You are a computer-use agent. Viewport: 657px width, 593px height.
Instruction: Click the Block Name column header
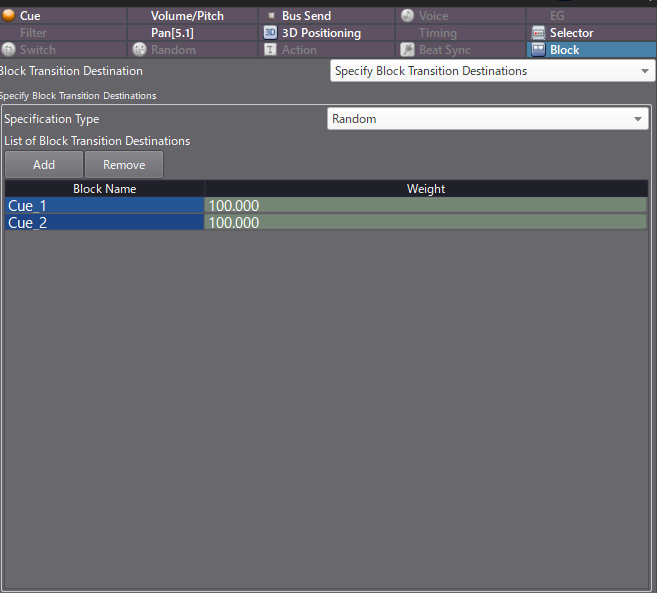coord(104,189)
